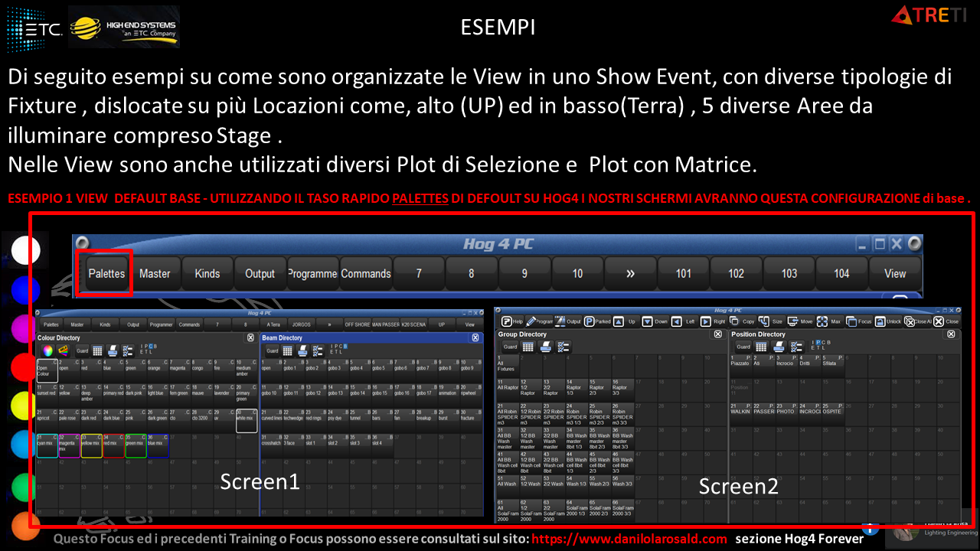
Task: Click the print icon in Beam Directory
Action: 302,350
